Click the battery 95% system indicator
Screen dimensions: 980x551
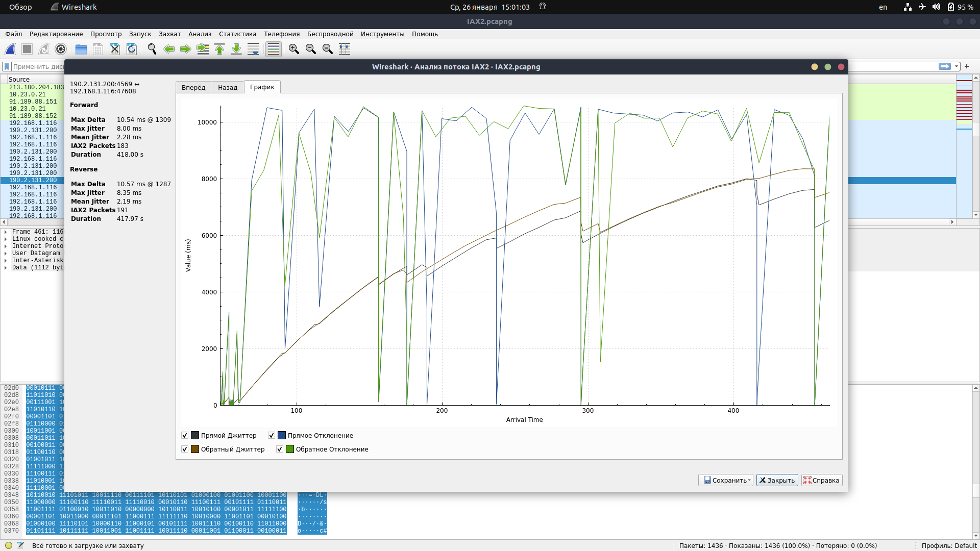point(960,7)
